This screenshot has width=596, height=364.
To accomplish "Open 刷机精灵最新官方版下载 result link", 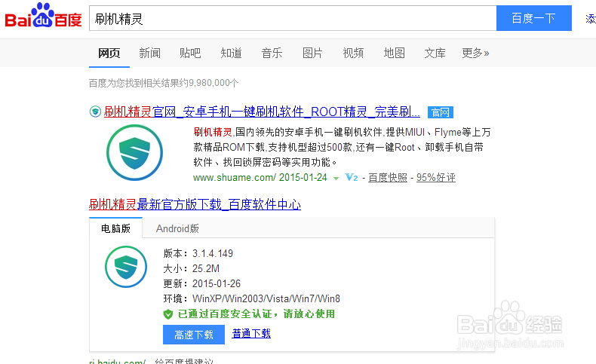I will click(x=195, y=204).
